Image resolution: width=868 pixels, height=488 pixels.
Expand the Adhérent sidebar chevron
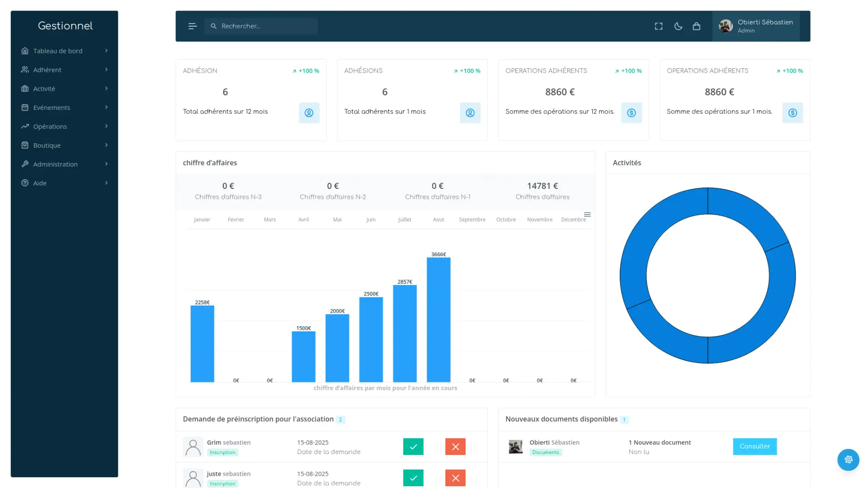coord(106,70)
